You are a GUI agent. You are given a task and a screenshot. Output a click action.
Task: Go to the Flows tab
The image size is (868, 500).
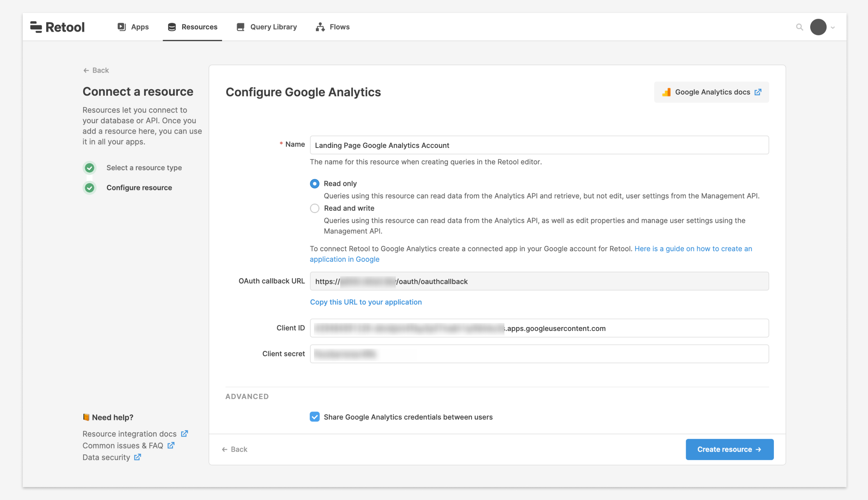tap(332, 27)
